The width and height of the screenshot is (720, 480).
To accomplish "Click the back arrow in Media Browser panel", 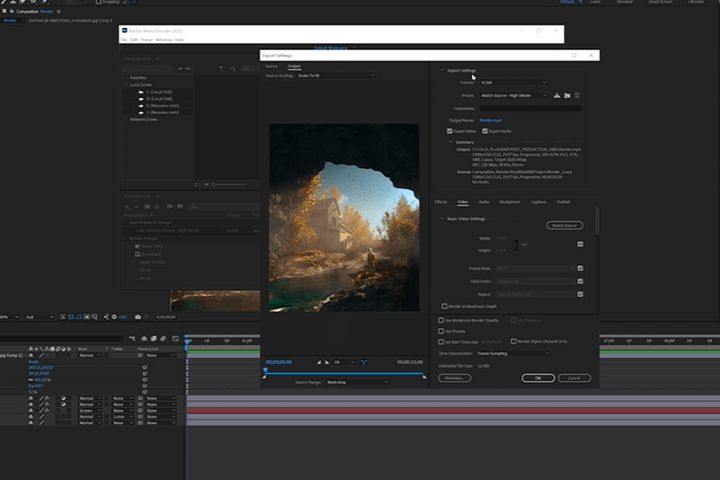I will (x=180, y=68).
